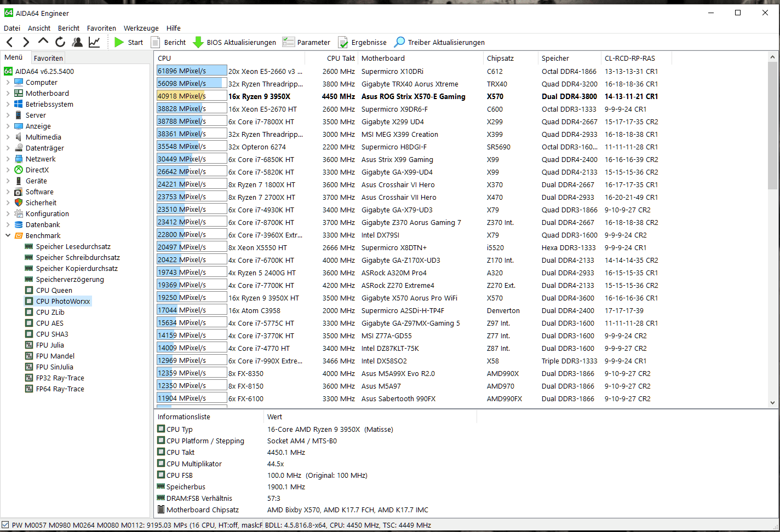Select the highlighted 40918 MPixel/s result bar
Viewport: 780px width, 532px height.
coord(192,96)
